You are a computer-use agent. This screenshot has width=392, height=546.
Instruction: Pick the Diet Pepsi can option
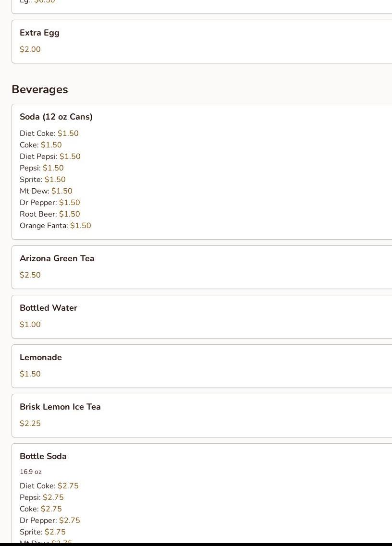pyautogui.click(x=49, y=157)
